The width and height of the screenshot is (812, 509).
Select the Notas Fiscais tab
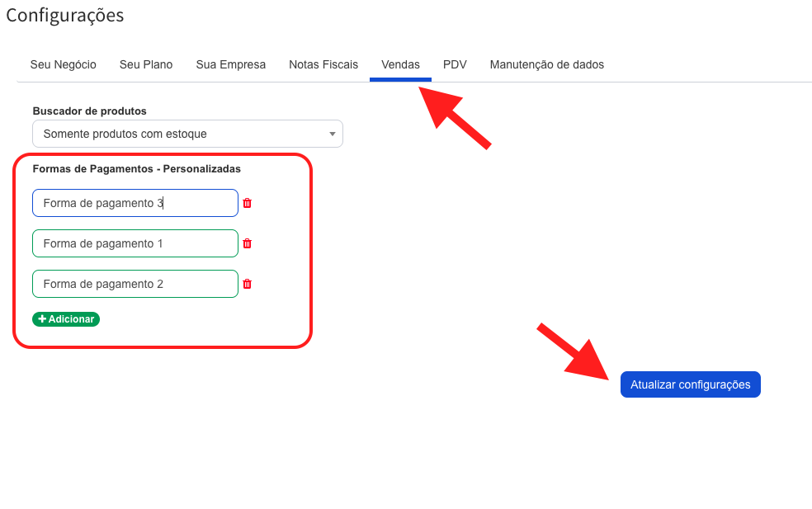point(323,64)
